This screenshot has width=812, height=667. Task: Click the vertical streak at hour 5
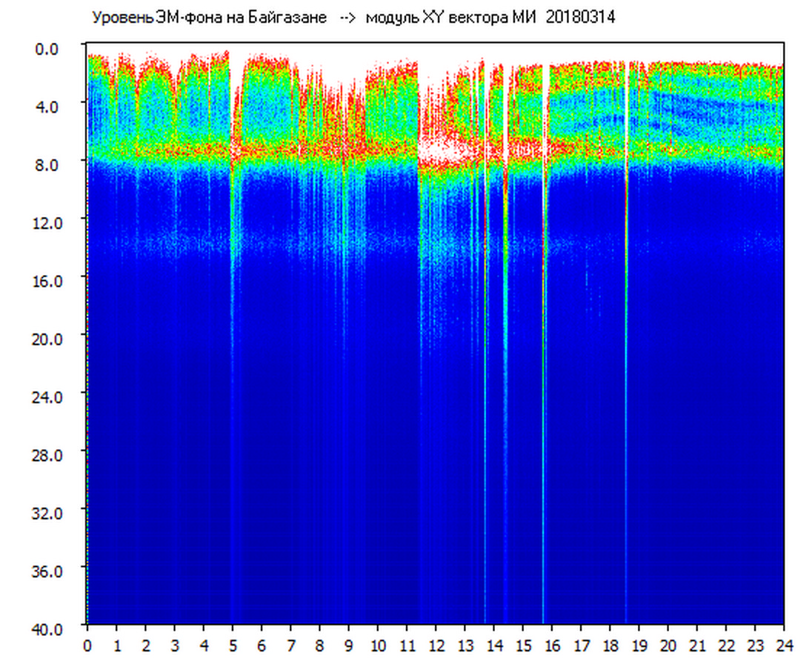click(x=233, y=371)
